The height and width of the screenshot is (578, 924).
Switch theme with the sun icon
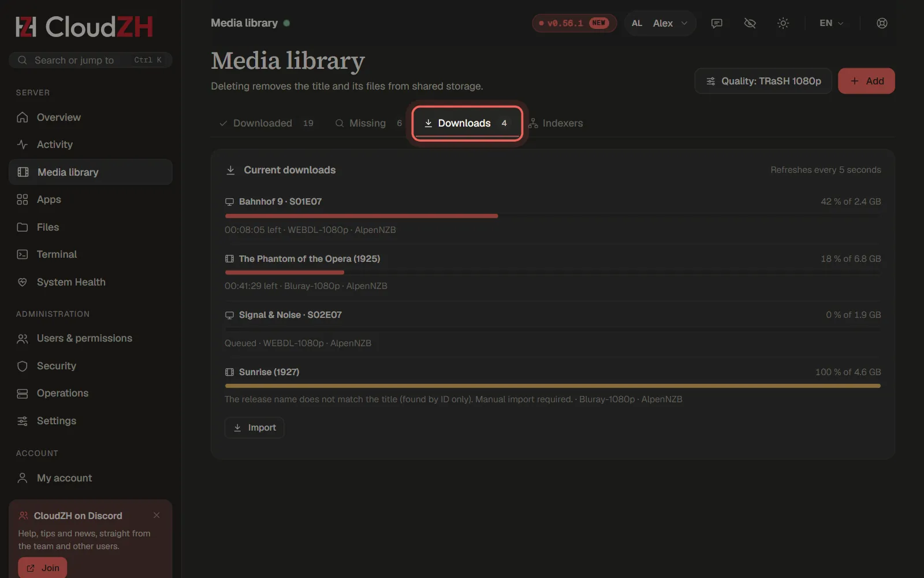783,23
